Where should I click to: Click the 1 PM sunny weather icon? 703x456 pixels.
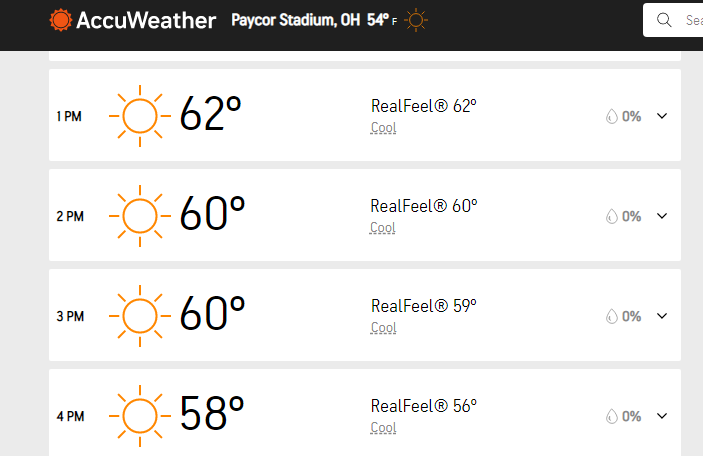click(140, 116)
